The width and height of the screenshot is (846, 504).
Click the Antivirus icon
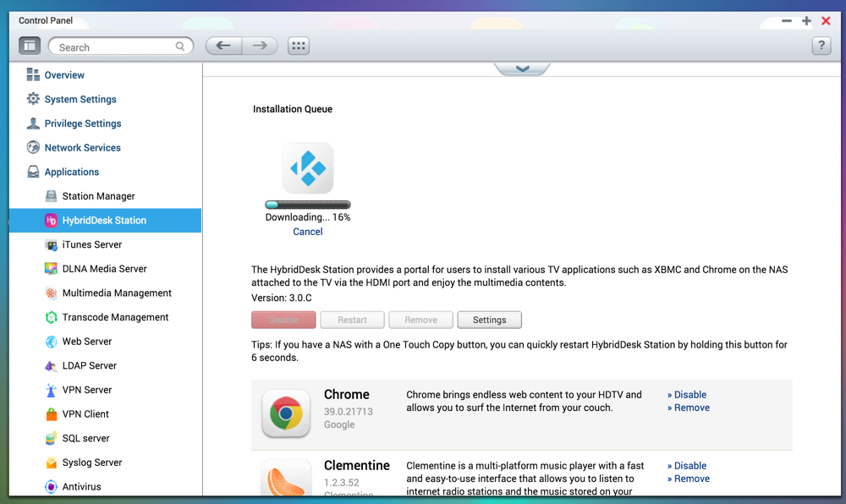coord(51,487)
